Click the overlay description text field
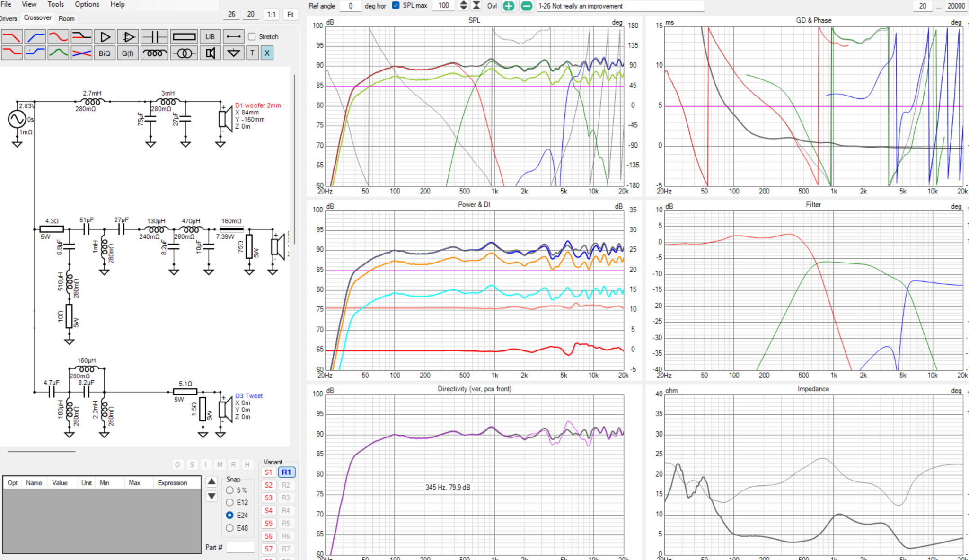This screenshot has height=560, width=969. (620, 6)
